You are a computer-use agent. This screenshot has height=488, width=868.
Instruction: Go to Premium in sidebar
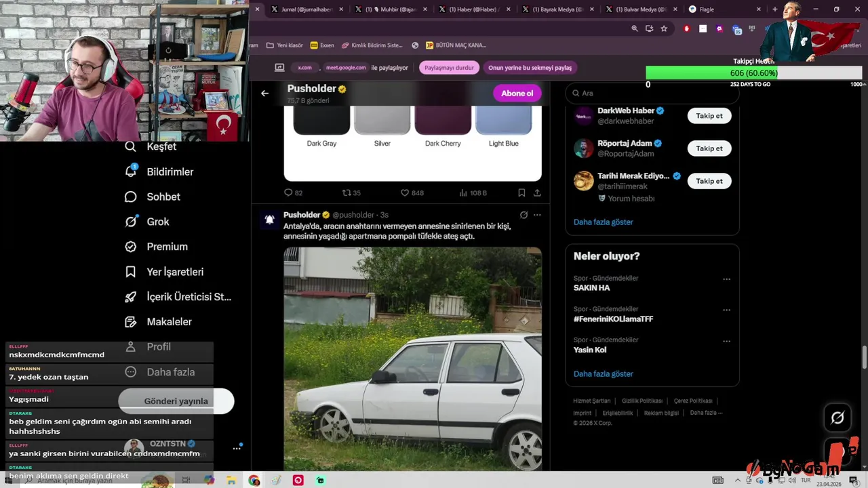coord(157,247)
